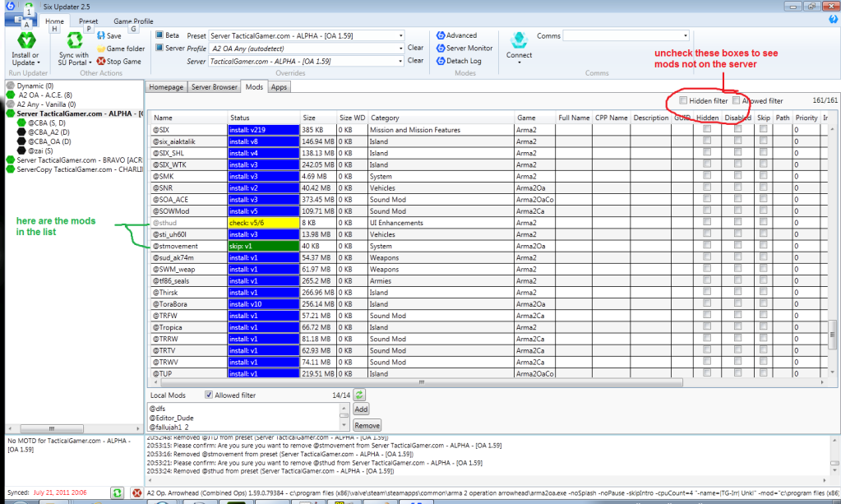The width and height of the screenshot is (841, 504).
Task: Click the help question mark icon
Action: pyautogui.click(x=833, y=19)
